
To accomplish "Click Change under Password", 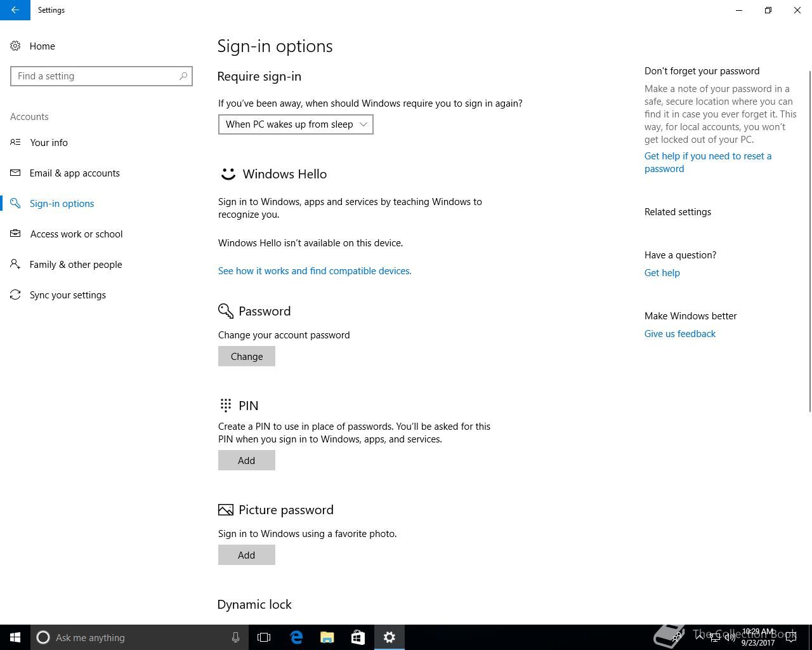I will 247,356.
